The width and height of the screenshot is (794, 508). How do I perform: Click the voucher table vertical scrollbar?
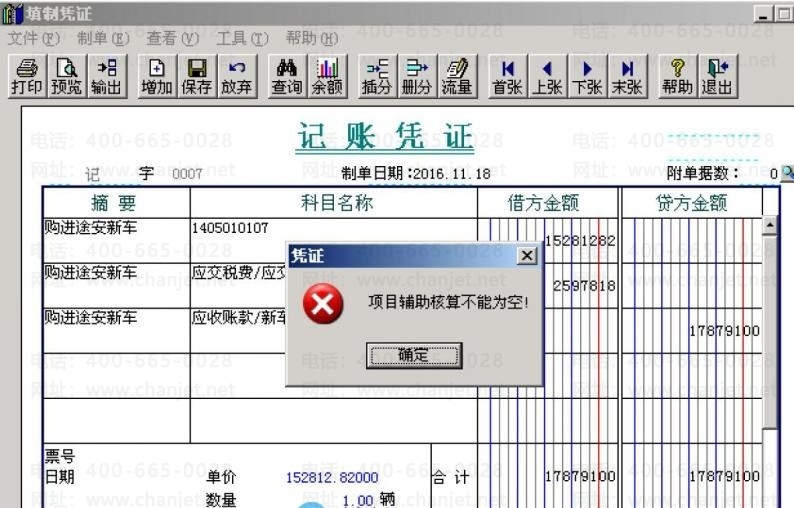[770, 332]
